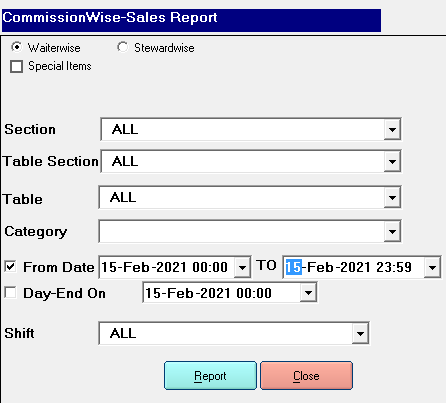Uncheck the From Date checkbox

point(10,267)
